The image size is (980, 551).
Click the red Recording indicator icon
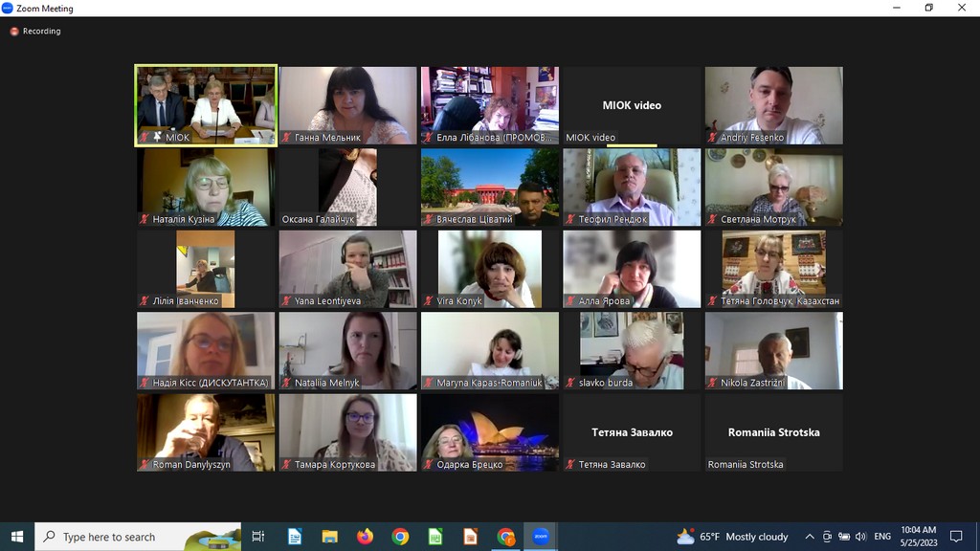pyautogui.click(x=14, y=32)
